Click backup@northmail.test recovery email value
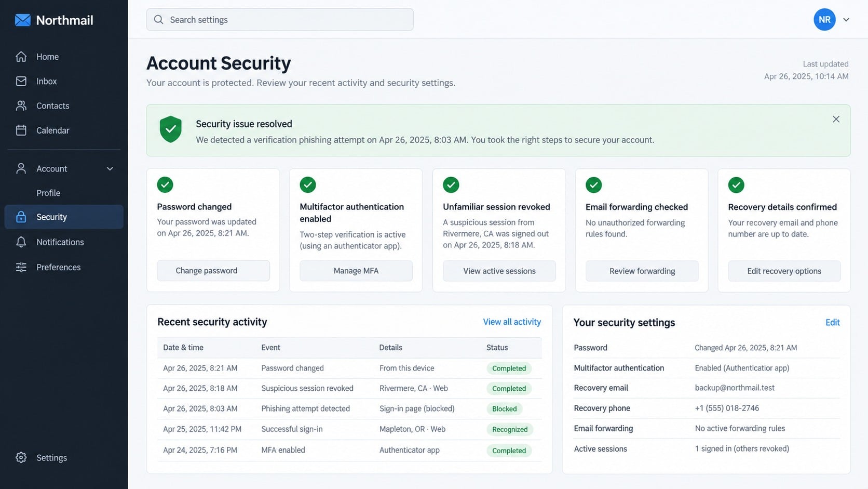This screenshot has height=489, width=868. 735,388
